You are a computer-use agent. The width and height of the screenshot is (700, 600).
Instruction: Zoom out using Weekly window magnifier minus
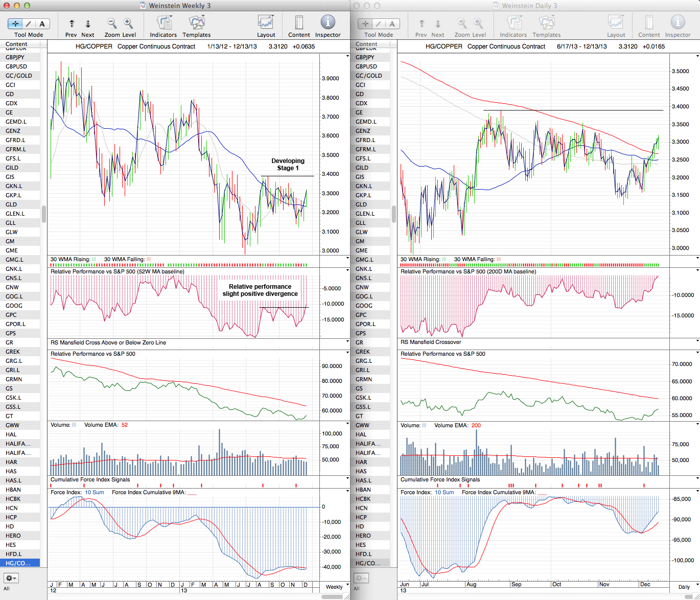111,24
